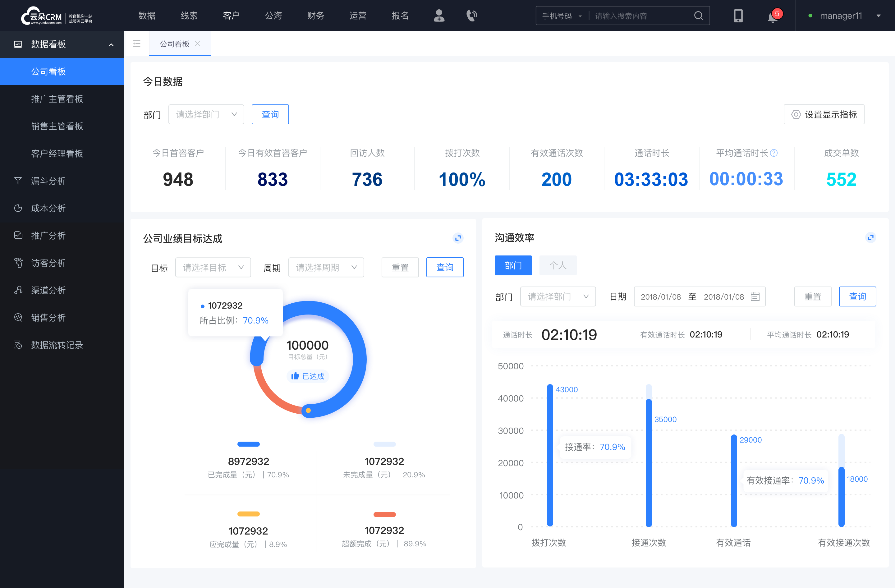Click the 漏斗分析 funnel analysis icon

(x=18, y=181)
